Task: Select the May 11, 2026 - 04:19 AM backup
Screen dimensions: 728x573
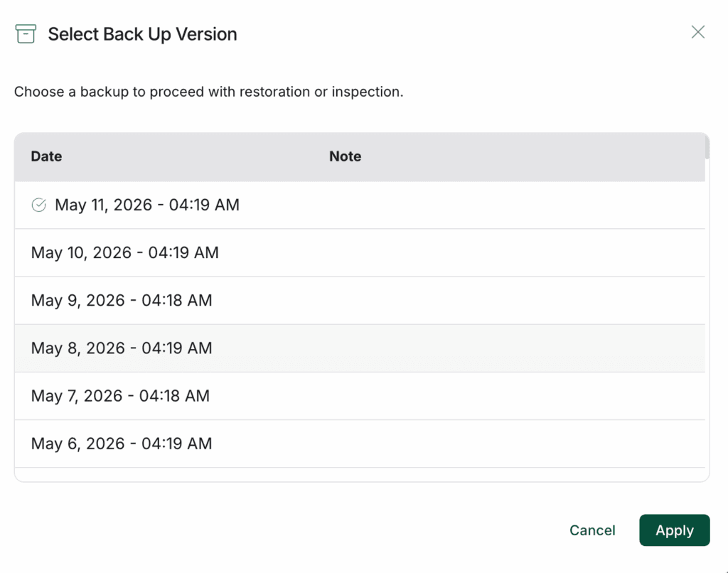Action: click(x=360, y=205)
